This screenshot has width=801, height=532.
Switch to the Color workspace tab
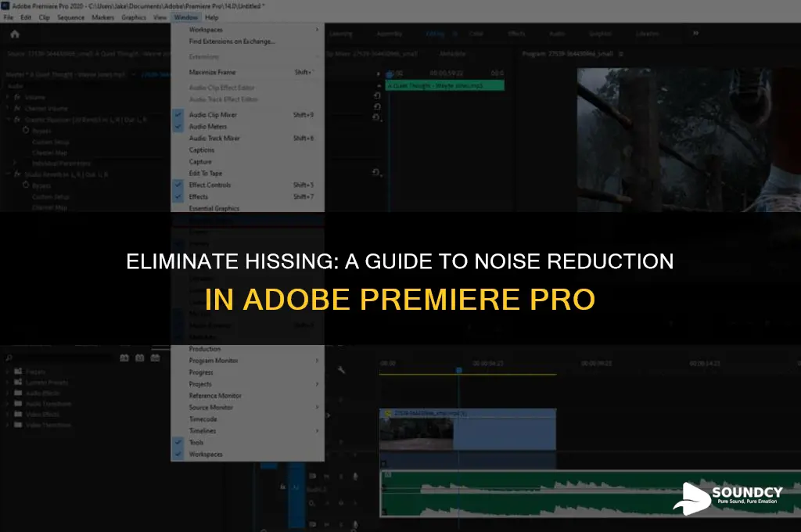coord(476,34)
